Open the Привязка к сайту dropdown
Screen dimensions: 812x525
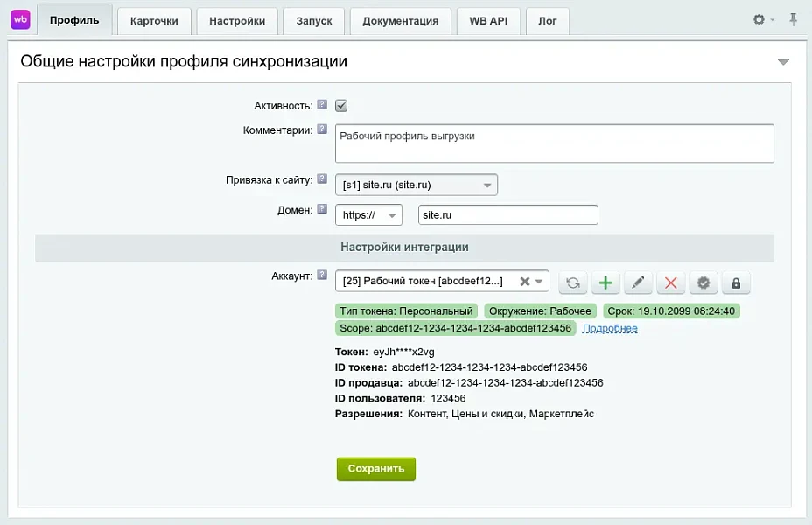(416, 185)
